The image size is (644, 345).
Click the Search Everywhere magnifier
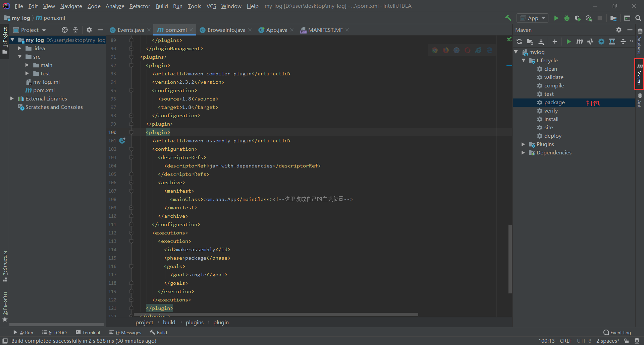tap(638, 18)
